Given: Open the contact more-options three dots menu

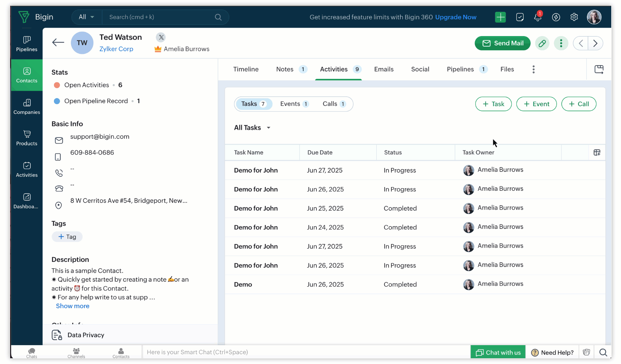Looking at the screenshot, I should 561,43.
